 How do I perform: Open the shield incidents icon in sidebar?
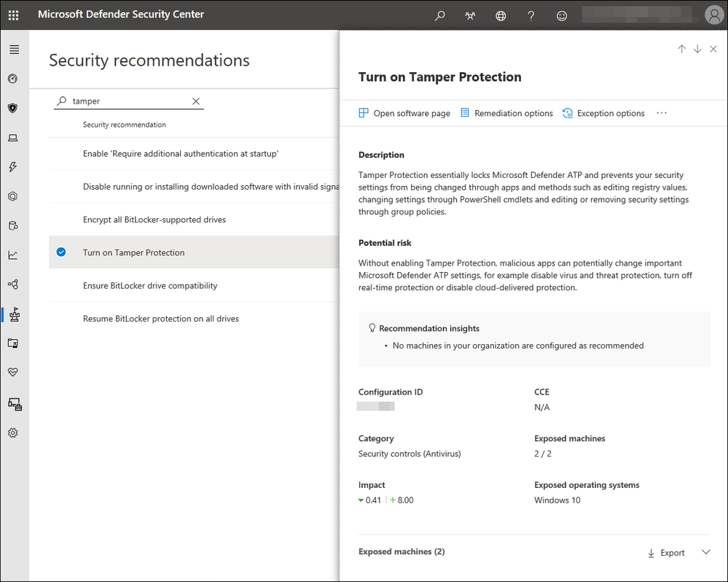click(13, 108)
